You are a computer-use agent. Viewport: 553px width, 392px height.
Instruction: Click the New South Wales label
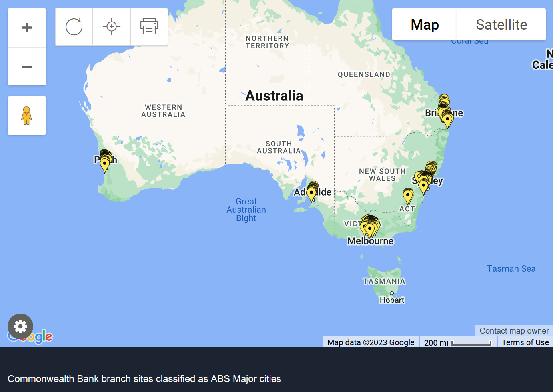[382, 175]
